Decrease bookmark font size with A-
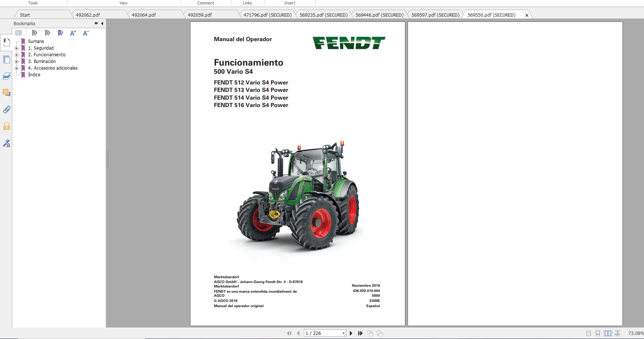The image size is (644, 339). (86, 33)
